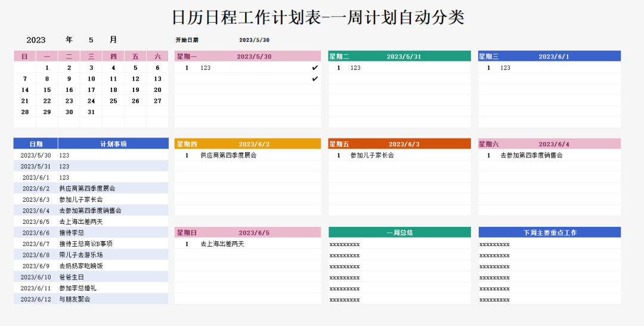Select task 供应商第四季度展会 under 星期四
Viewport: 644px width, 326px height.
228,155
